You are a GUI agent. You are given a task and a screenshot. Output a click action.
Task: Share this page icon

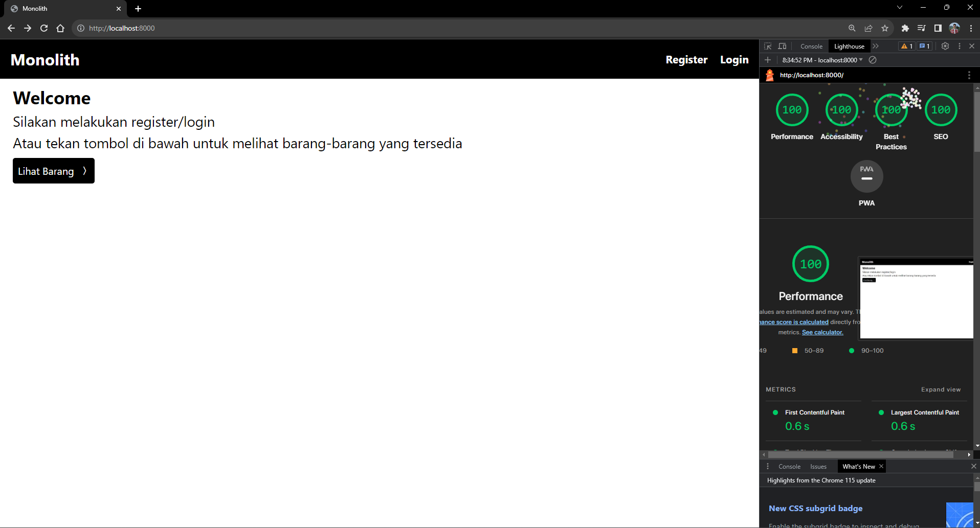pyautogui.click(x=868, y=28)
